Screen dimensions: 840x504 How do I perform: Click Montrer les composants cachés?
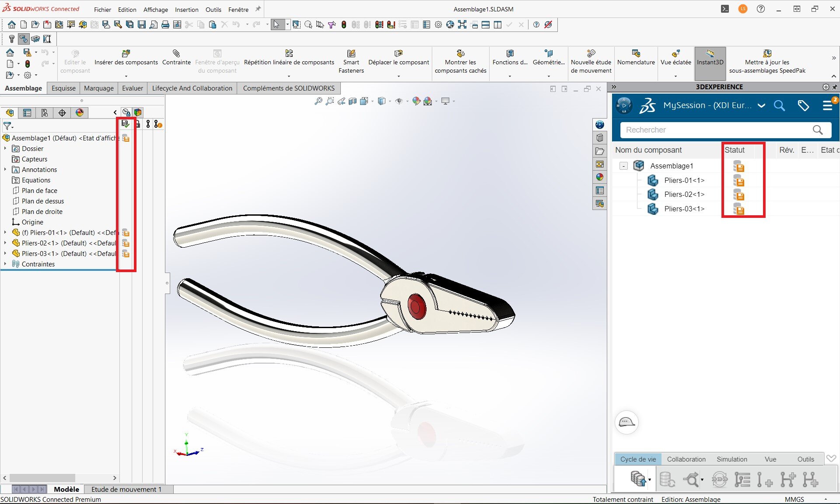pos(460,54)
